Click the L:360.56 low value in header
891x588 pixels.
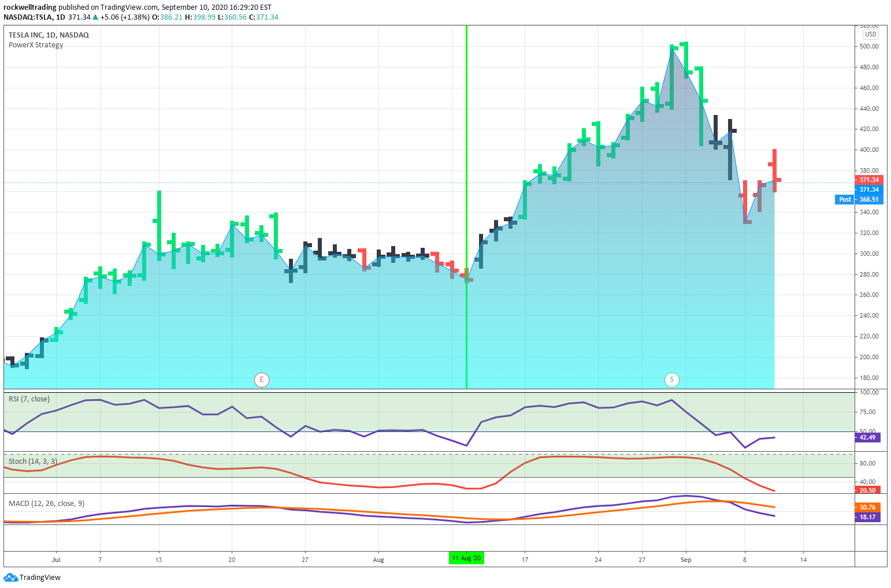[x=232, y=17]
